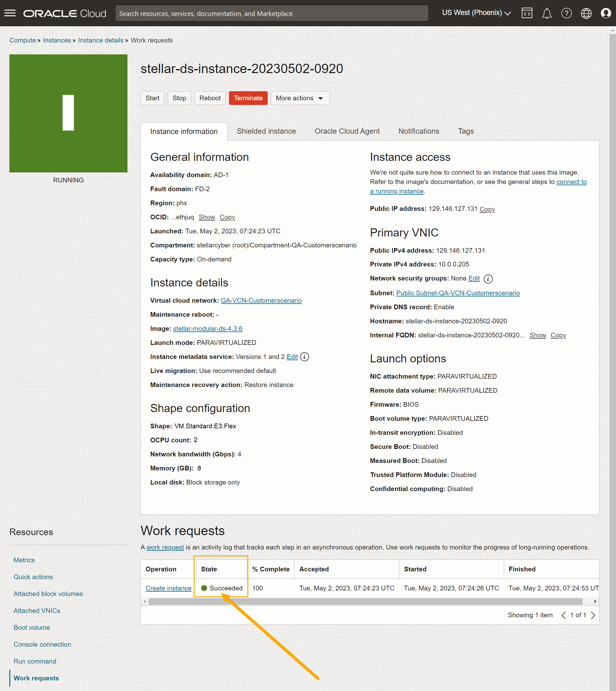The width and height of the screenshot is (616, 691).
Task: Click the search resources input field
Action: tap(271, 13)
